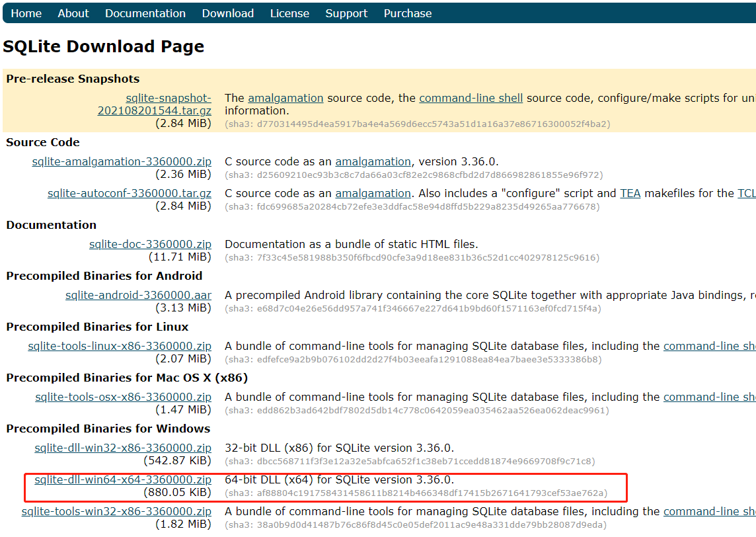Download the sqlite-autoconf-3360000.tar.gz archive
The width and height of the screenshot is (756, 537).
point(130,193)
